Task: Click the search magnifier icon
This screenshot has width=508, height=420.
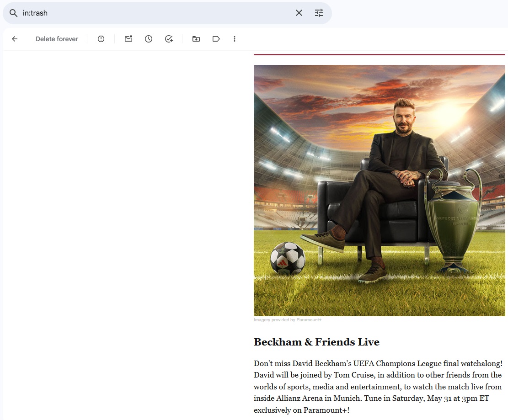Action: tap(13, 13)
